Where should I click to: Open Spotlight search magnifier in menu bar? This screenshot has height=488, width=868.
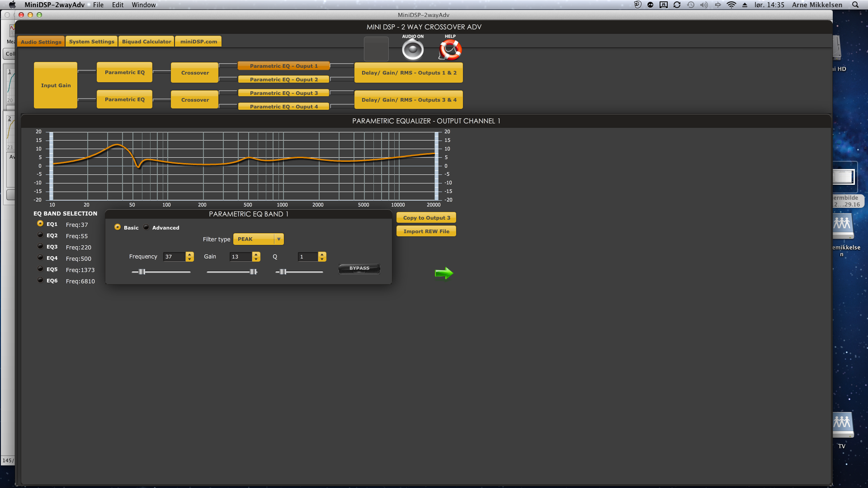tap(855, 5)
